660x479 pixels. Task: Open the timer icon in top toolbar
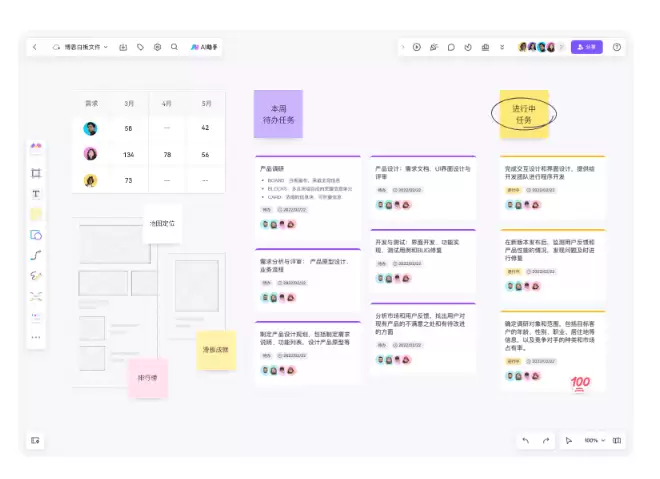tap(468, 47)
